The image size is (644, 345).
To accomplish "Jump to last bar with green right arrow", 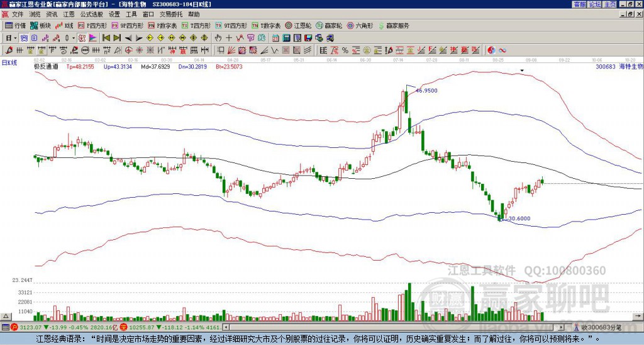I will point(116,38).
